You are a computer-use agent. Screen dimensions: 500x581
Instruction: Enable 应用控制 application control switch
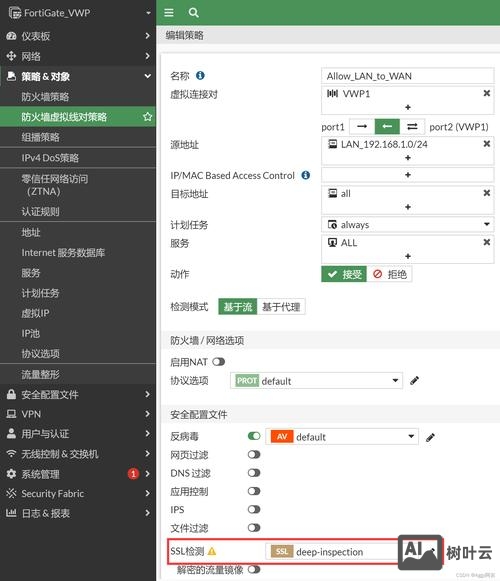(254, 491)
